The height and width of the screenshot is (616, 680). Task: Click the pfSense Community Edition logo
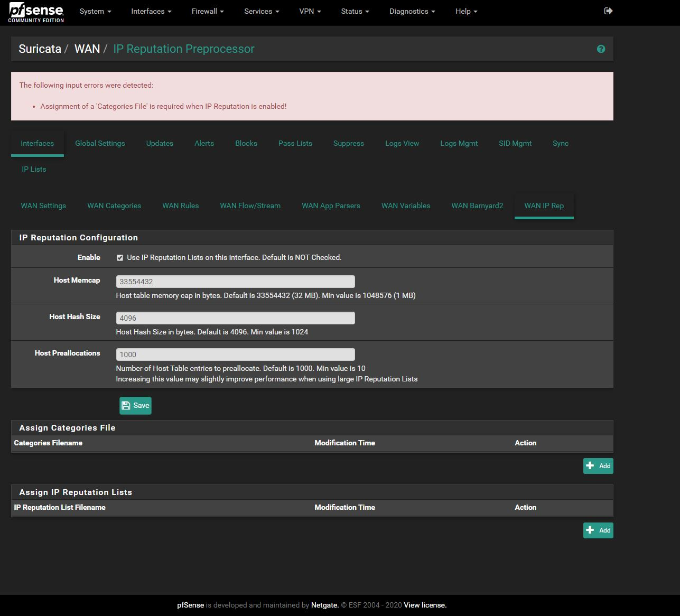[36, 13]
